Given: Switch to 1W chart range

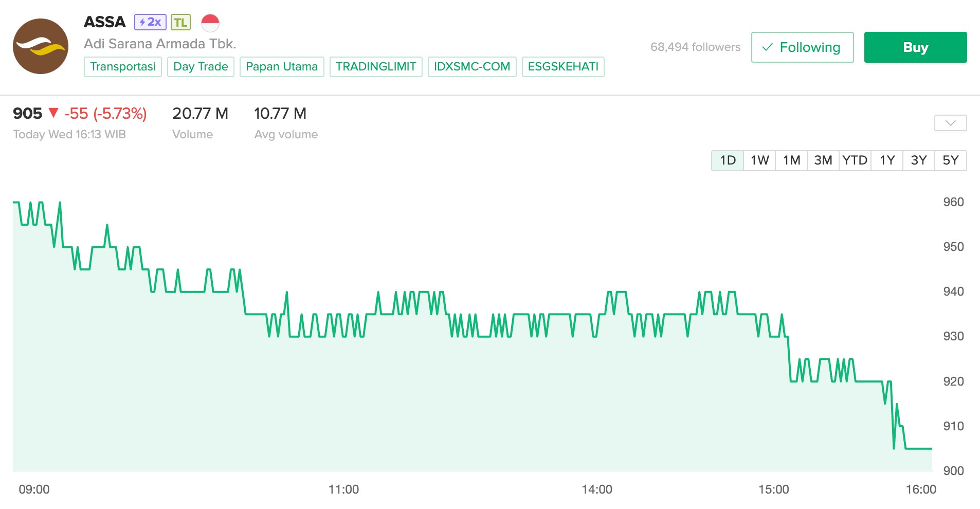Looking at the screenshot, I should (759, 160).
